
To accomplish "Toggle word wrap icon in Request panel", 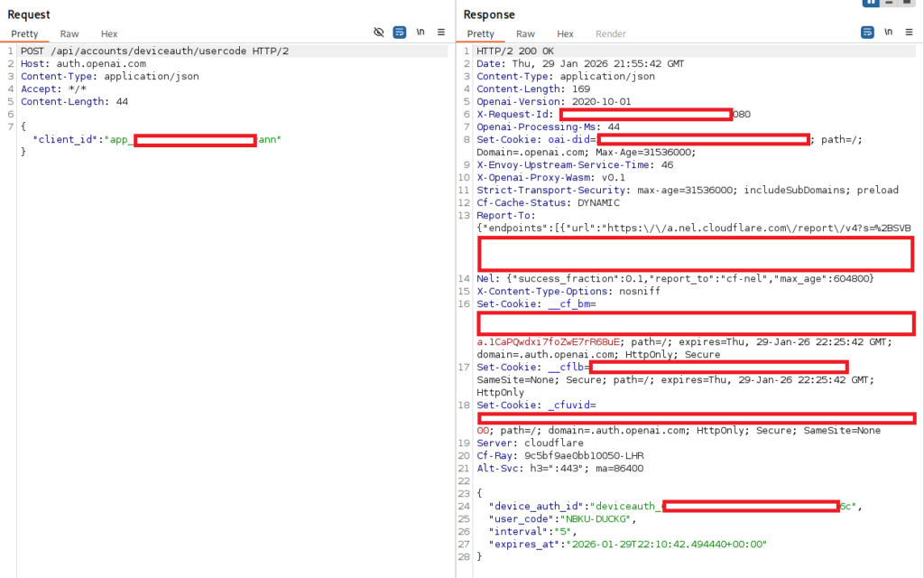I will coord(400,32).
